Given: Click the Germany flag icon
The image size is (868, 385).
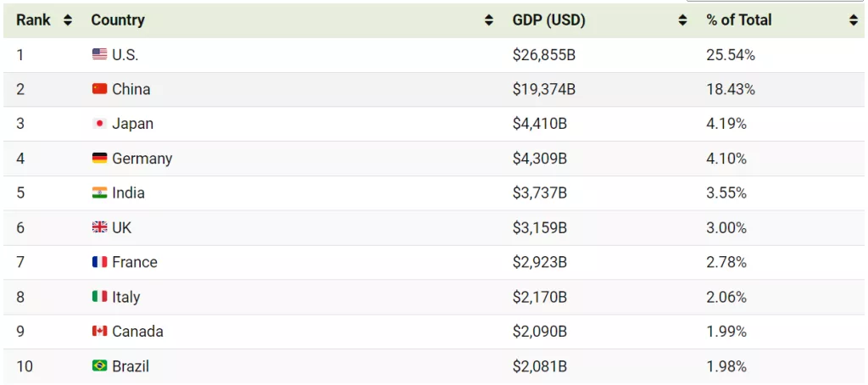Looking at the screenshot, I should (99, 159).
